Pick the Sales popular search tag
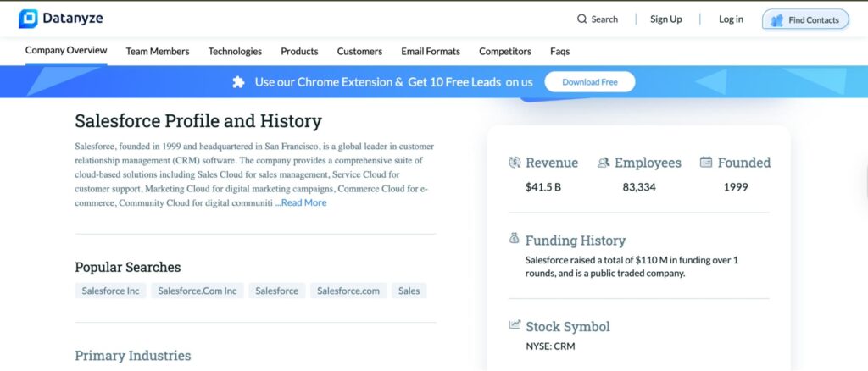This screenshot has width=868, height=371. pos(409,291)
